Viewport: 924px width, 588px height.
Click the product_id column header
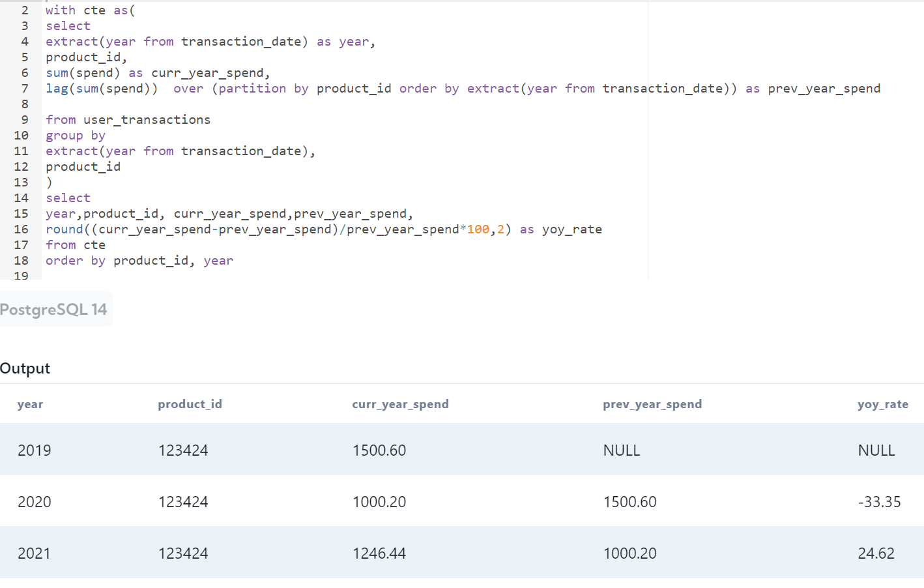pos(190,404)
